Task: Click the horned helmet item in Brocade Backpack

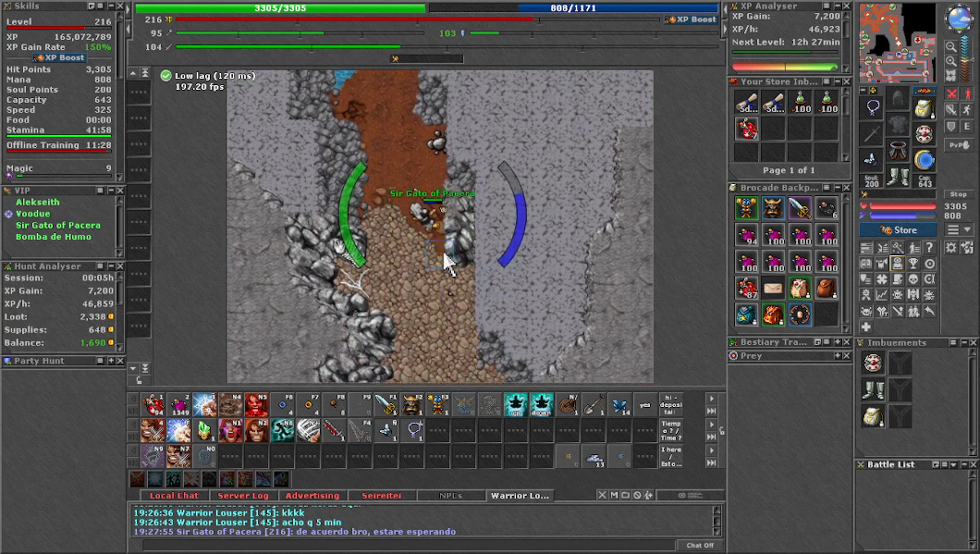Action: point(773,207)
